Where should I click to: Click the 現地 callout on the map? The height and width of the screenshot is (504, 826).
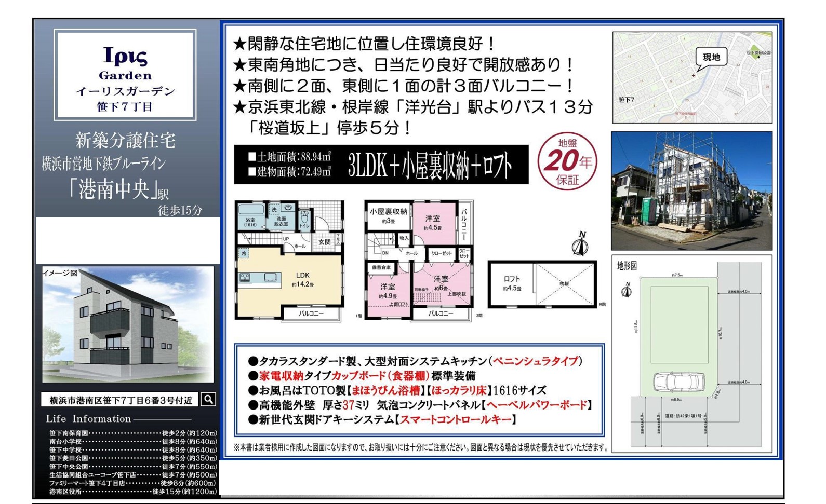click(x=711, y=58)
